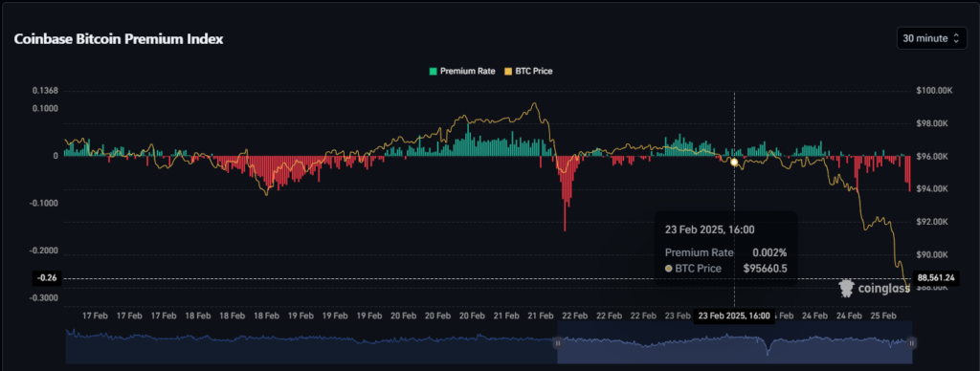Click the $94.00K right axis label
The height and width of the screenshot is (371, 980).
(x=933, y=188)
